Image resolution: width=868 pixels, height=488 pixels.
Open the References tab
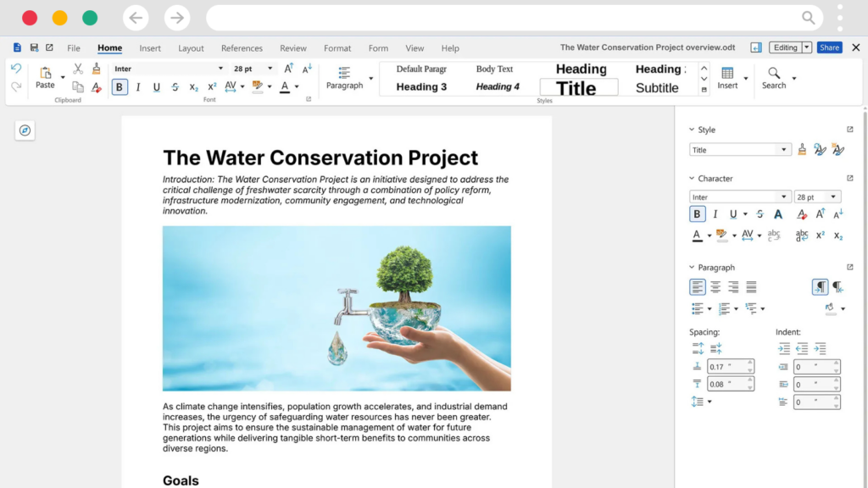point(242,48)
